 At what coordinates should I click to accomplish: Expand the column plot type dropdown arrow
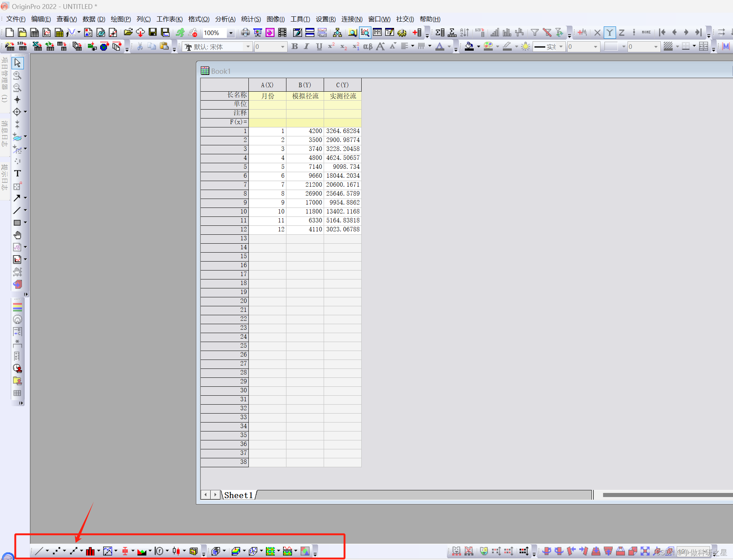[98, 551]
